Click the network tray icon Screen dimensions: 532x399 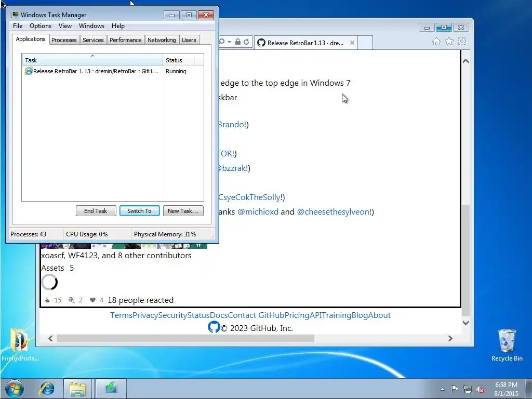pos(467,389)
